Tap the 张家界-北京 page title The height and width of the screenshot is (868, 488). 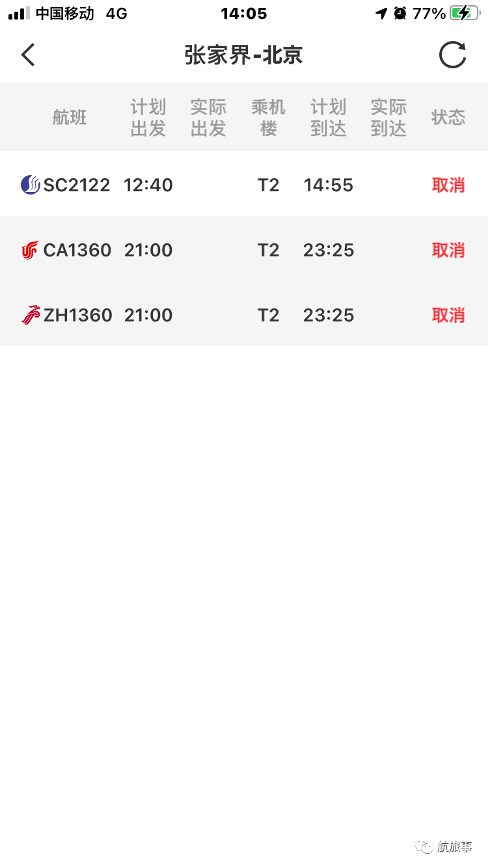coord(244,55)
